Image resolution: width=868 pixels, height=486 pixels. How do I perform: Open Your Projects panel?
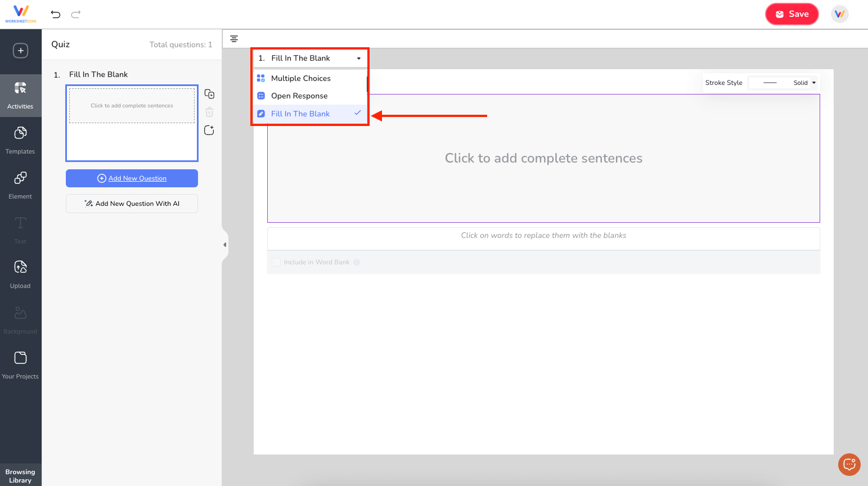point(21,364)
